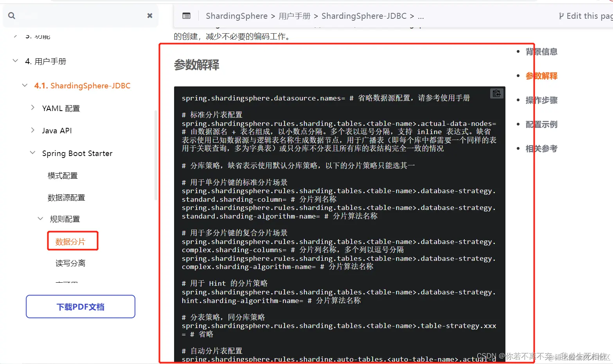Jump to "配置示例" via right outline

[541, 124]
